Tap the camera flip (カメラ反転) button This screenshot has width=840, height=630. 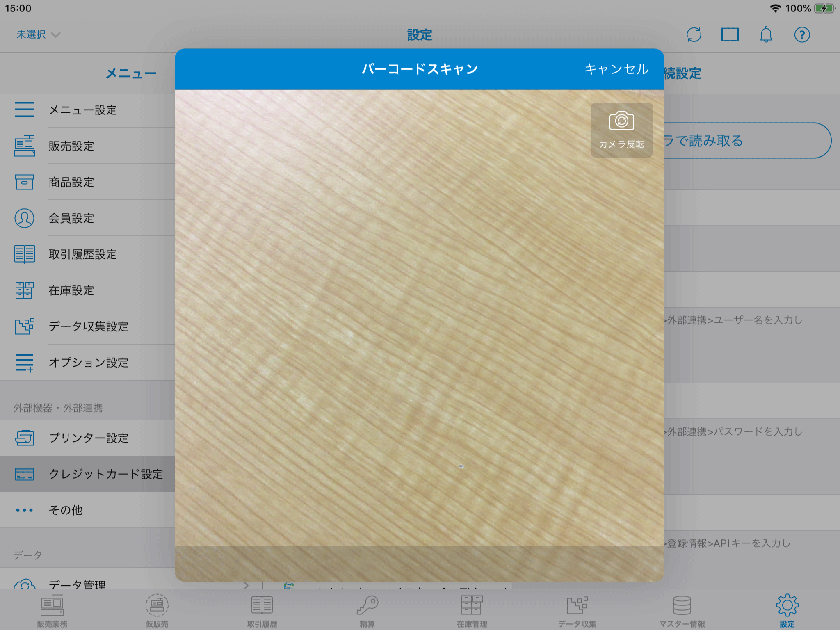[621, 130]
